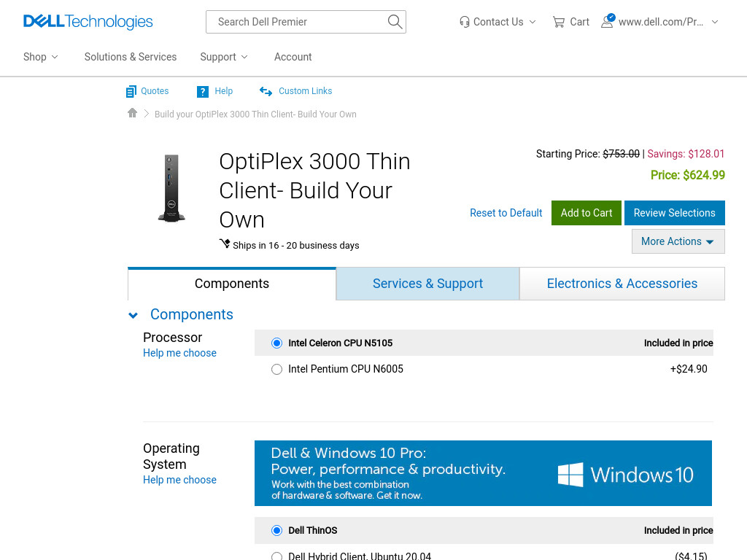Click the breadcrumb 'Build your OptiPlex 3000 Thin Client'
Viewport: 747px width, 560px height.
[255, 114]
